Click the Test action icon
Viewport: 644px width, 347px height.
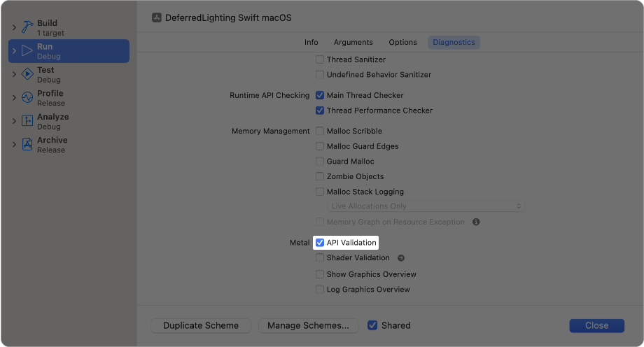tap(27, 74)
